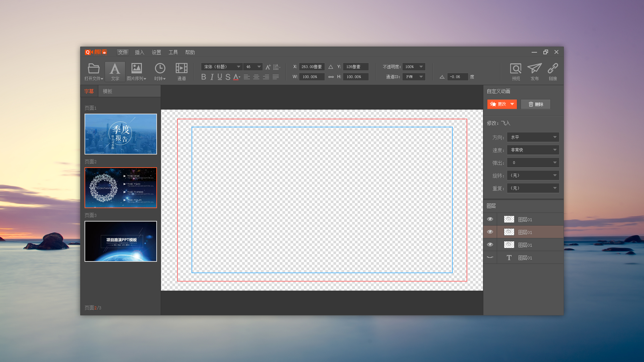This screenshot has width=644, height=362.
Task: Select the 页面3 PPT template thumbnail
Action: pos(121,241)
